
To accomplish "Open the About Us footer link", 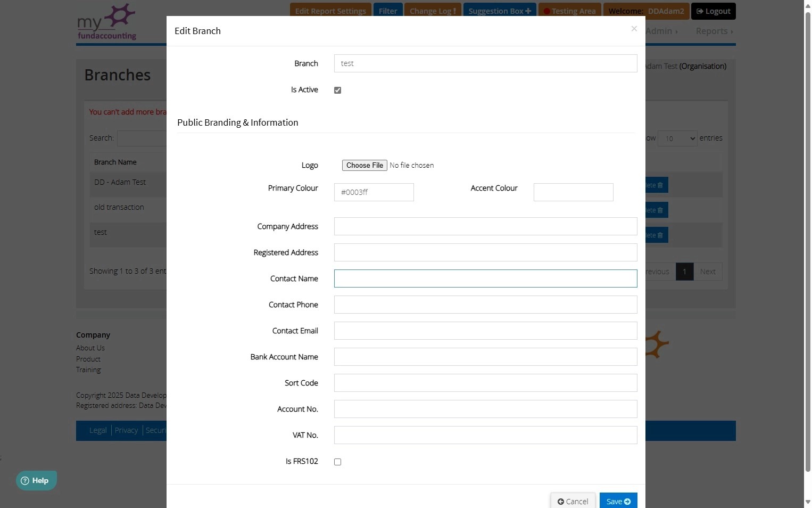I will coord(90,348).
